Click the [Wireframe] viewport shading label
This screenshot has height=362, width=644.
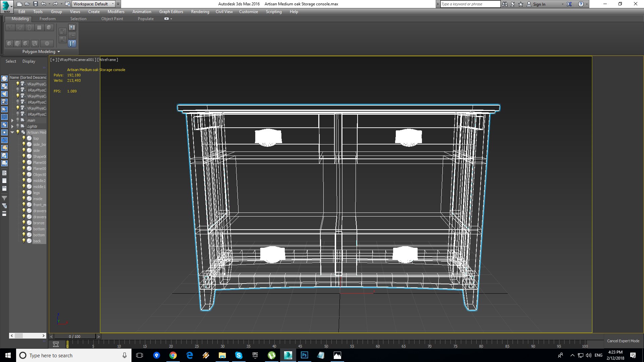[108, 60]
